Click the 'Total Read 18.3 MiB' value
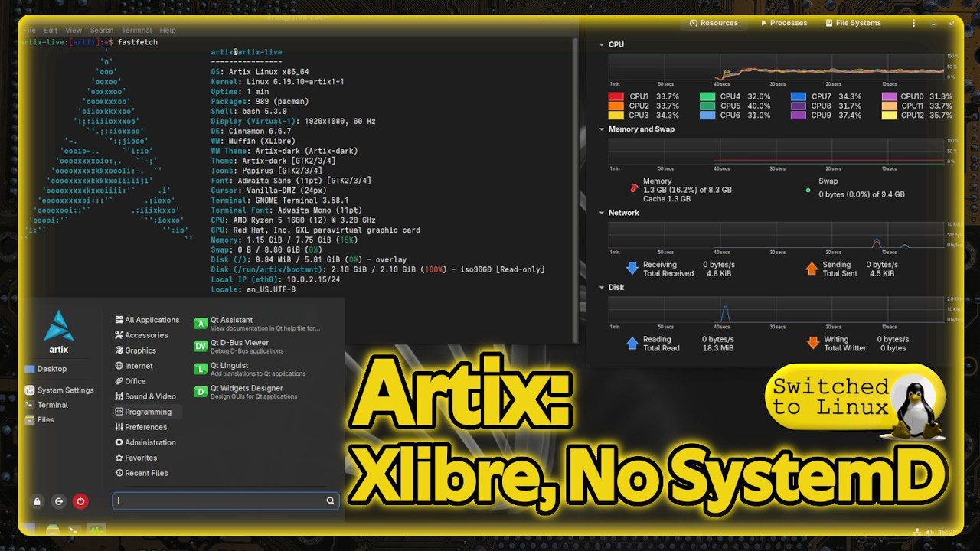 pyautogui.click(x=718, y=348)
